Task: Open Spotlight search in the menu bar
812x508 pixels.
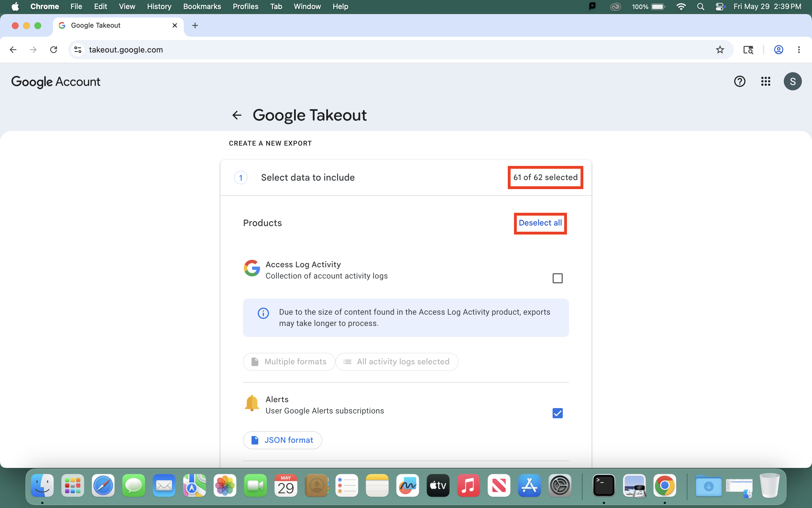Action: point(700,7)
